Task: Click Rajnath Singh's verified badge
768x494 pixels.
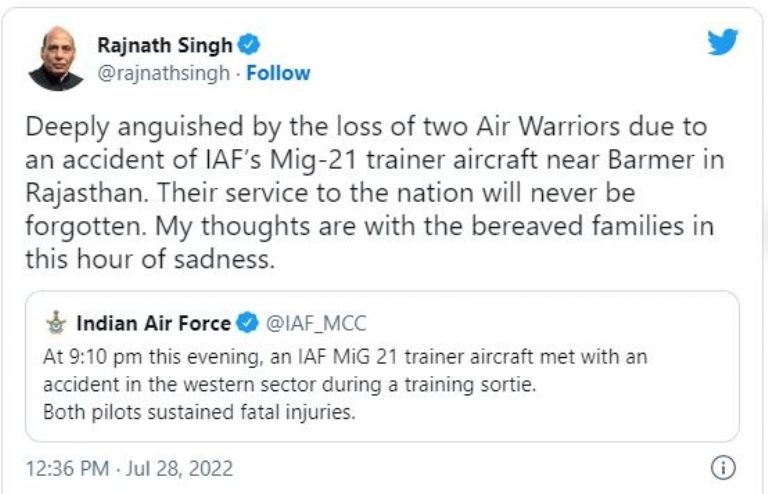Action: tap(253, 44)
